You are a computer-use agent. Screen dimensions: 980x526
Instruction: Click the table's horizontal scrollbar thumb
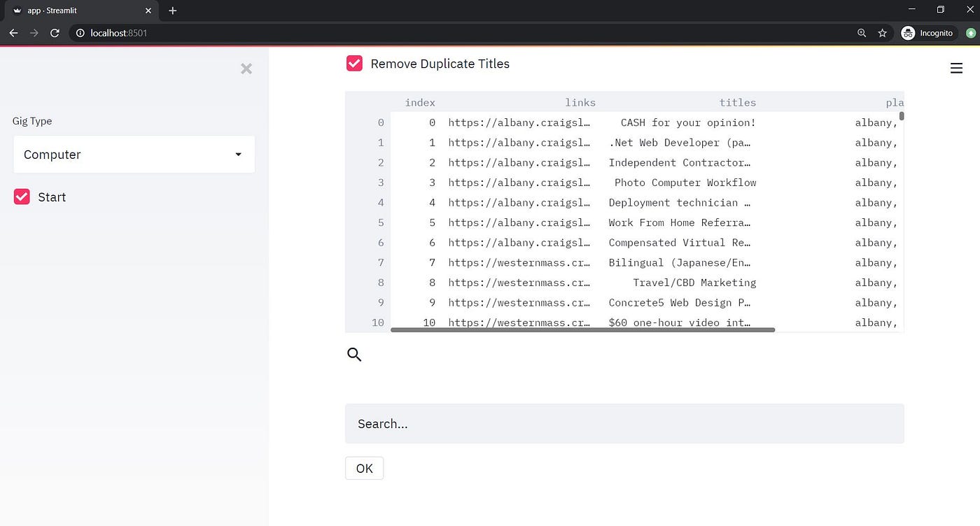point(582,329)
